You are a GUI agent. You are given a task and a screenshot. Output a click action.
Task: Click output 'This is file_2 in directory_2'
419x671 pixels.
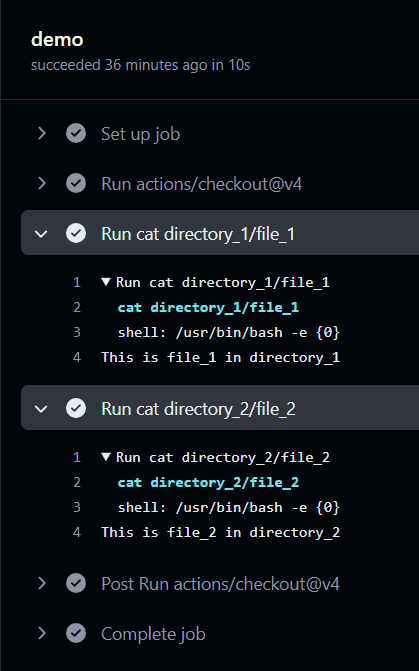220,532
